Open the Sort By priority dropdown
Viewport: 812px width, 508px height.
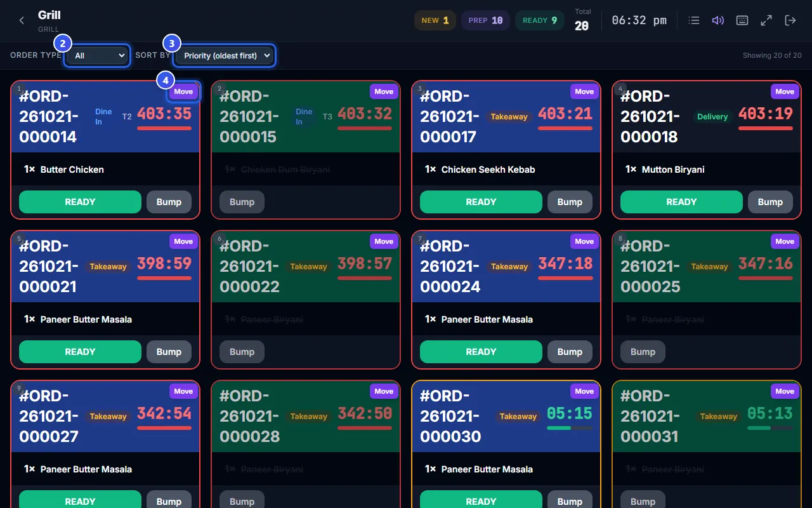(x=224, y=55)
